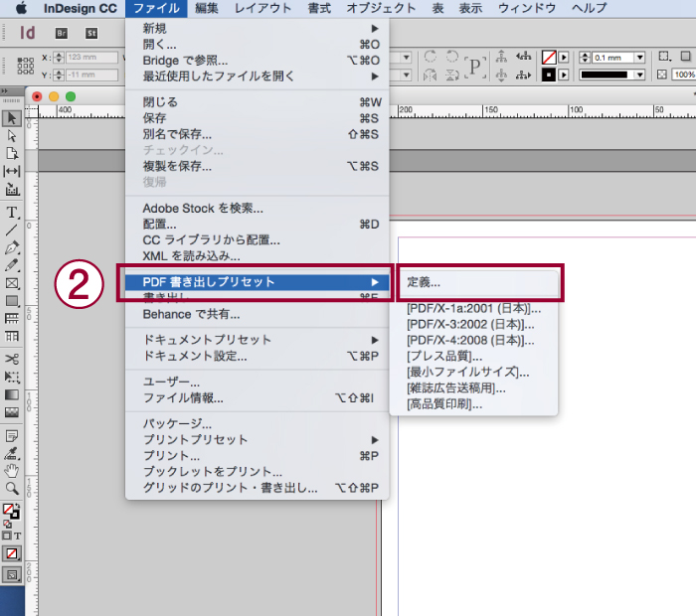Select the Page tool
The width and height of the screenshot is (696, 616).
click(x=12, y=153)
